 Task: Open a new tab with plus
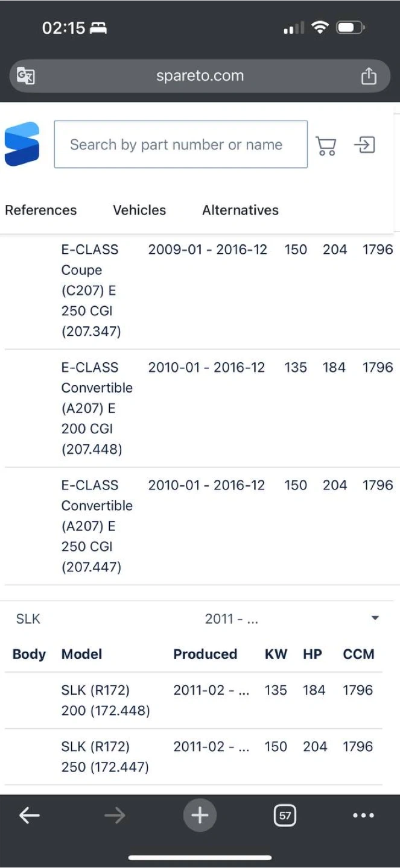click(200, 816)
